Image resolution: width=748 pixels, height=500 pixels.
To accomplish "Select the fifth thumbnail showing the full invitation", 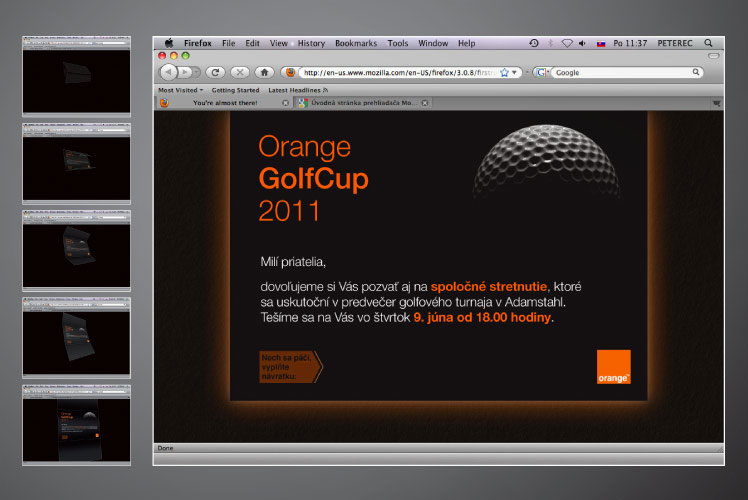I will [76, 425].
